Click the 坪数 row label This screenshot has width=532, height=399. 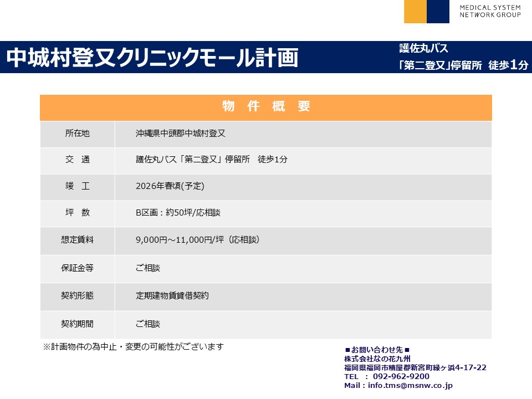point(78,212)
